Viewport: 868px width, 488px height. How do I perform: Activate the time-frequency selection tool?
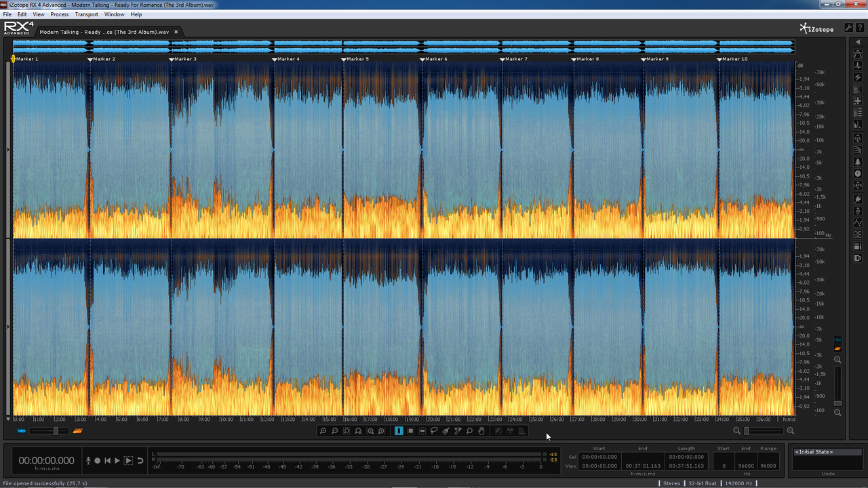[x=410, y=431]
